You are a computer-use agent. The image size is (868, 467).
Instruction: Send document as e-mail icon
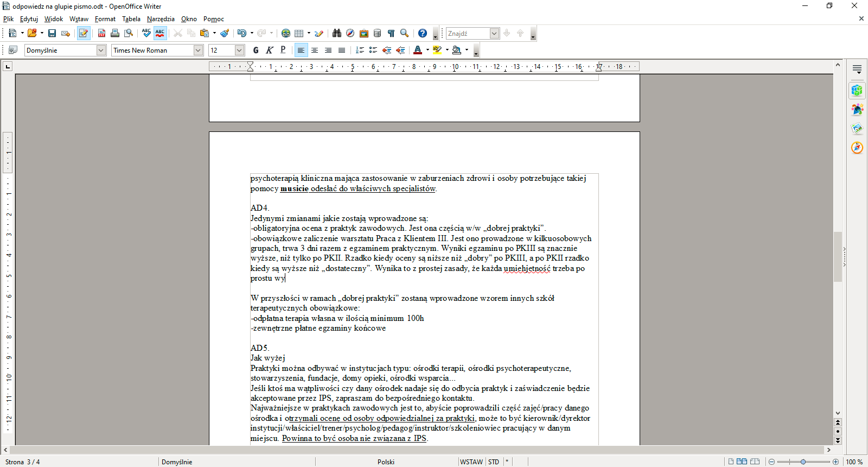(x=66, y=33)
